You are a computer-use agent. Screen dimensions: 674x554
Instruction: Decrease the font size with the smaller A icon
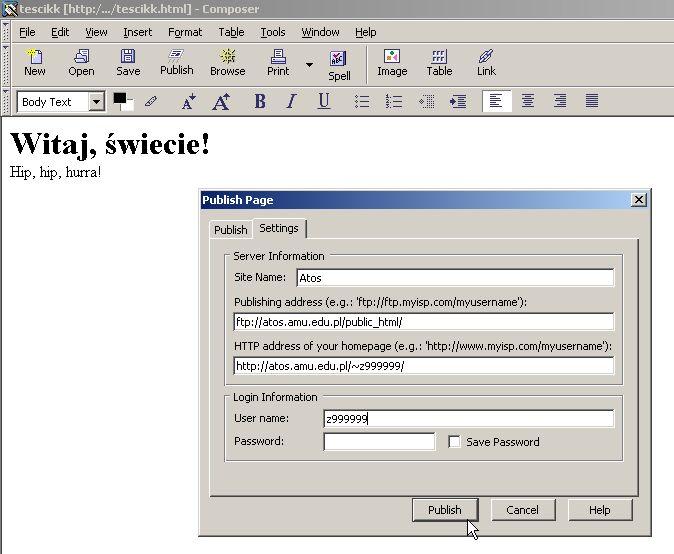pyautogui.click(x=189, y=102)
